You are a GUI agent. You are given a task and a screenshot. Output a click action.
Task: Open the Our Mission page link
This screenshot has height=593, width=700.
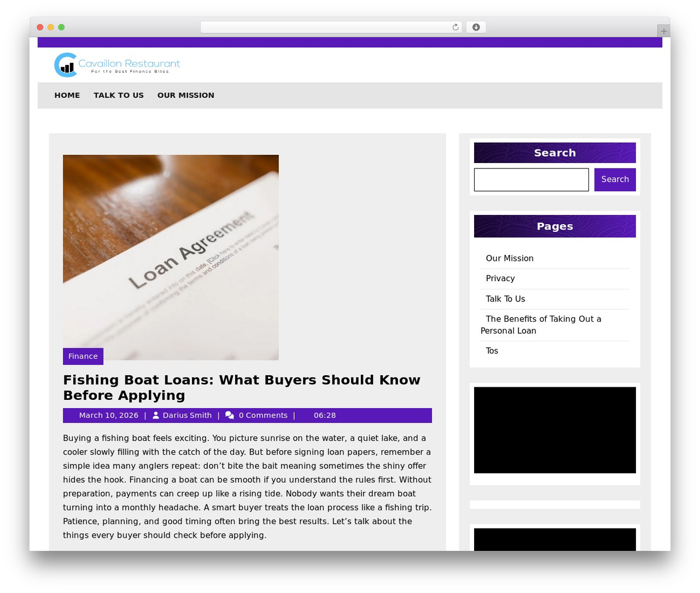510,258
